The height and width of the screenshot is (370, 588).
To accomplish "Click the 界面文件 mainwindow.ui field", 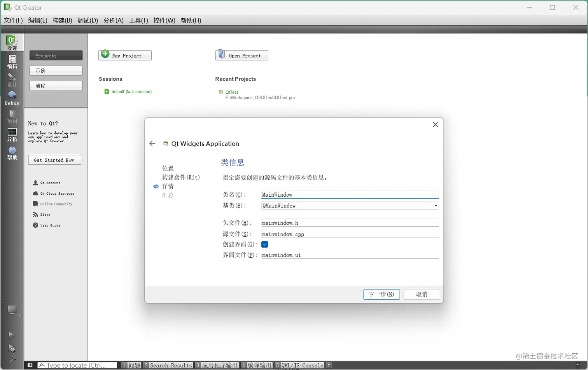I will click(x=350, y=255).
